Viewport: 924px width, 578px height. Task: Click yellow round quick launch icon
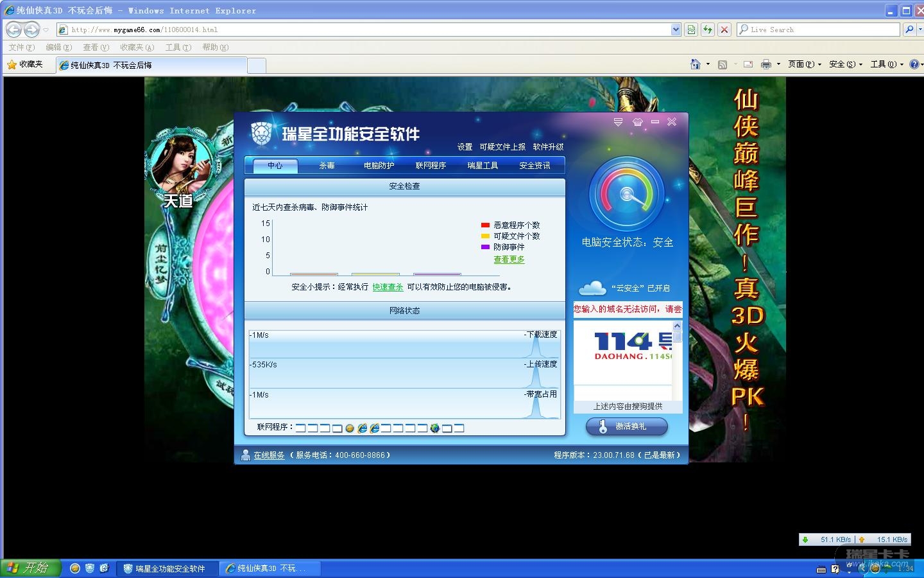point(75,568)
